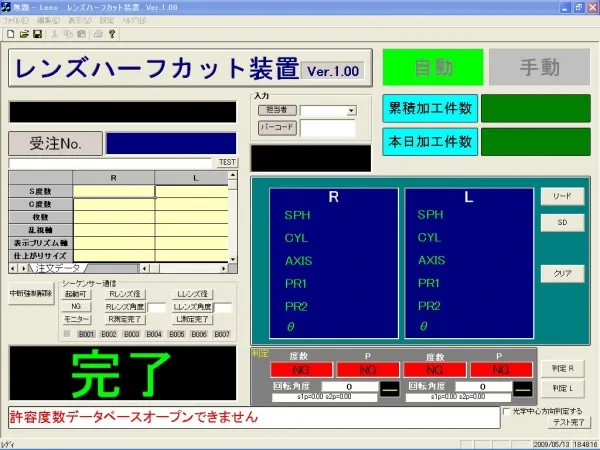Click the text field left of TEST
This screenshot has height=450, width=600.
[x=110, y=163]
